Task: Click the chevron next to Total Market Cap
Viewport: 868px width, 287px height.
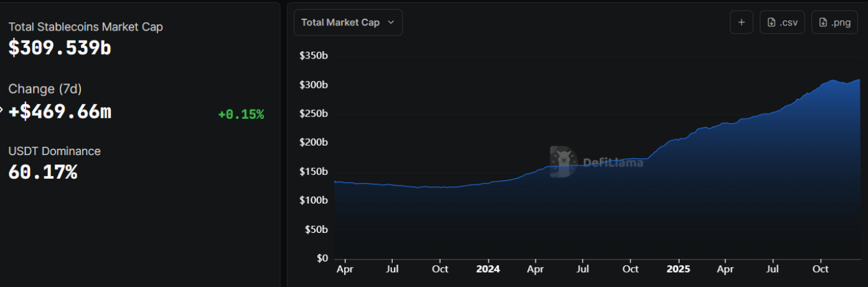Action: pyautogui.click(x=391, y=22)
